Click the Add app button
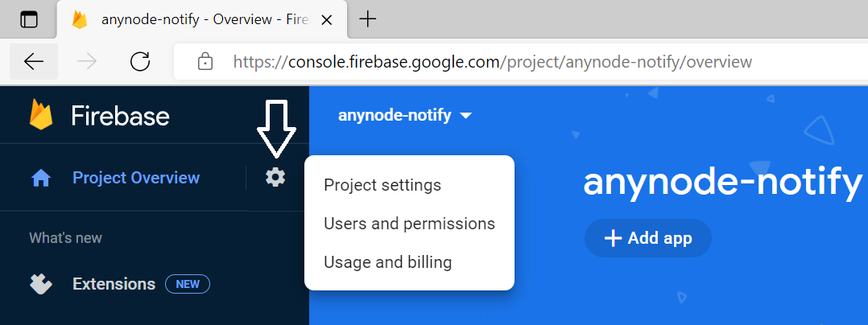 (648, 238)
